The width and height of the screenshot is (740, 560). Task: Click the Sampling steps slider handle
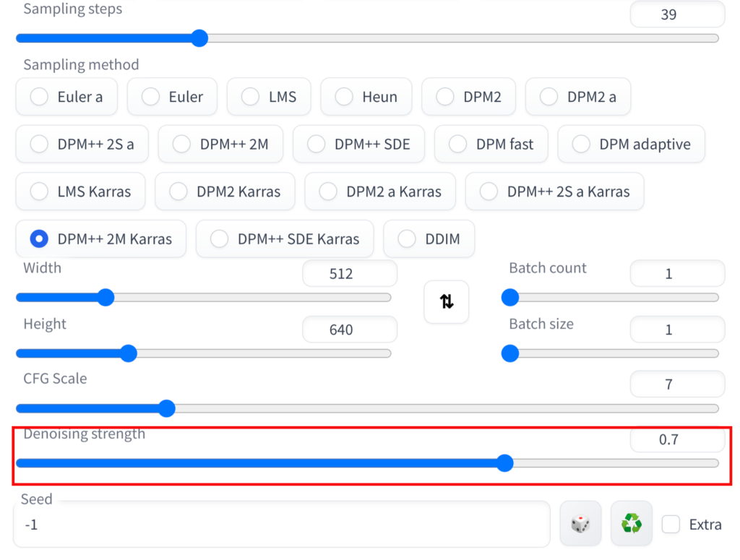199,38
